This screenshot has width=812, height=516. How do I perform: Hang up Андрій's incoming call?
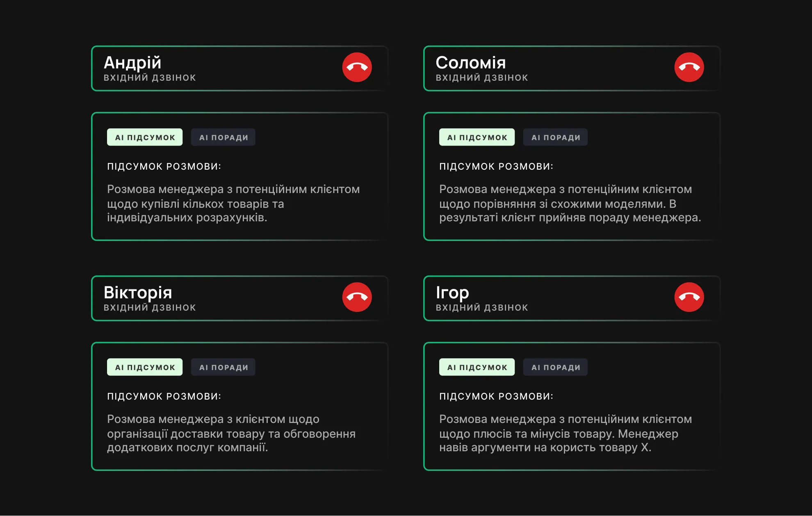(x=357, y=67)
